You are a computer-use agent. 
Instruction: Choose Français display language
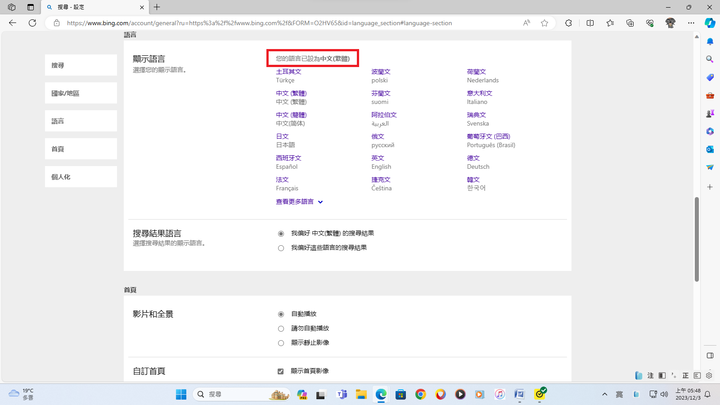coord(282,180)
